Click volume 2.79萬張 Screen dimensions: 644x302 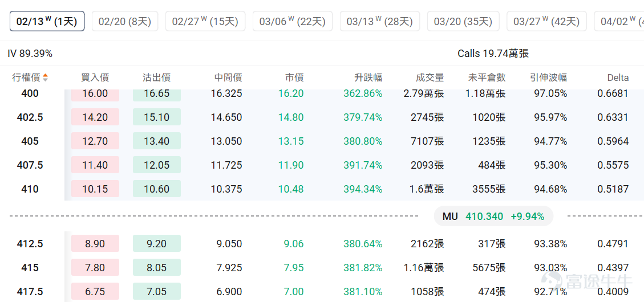coord(424,93)
